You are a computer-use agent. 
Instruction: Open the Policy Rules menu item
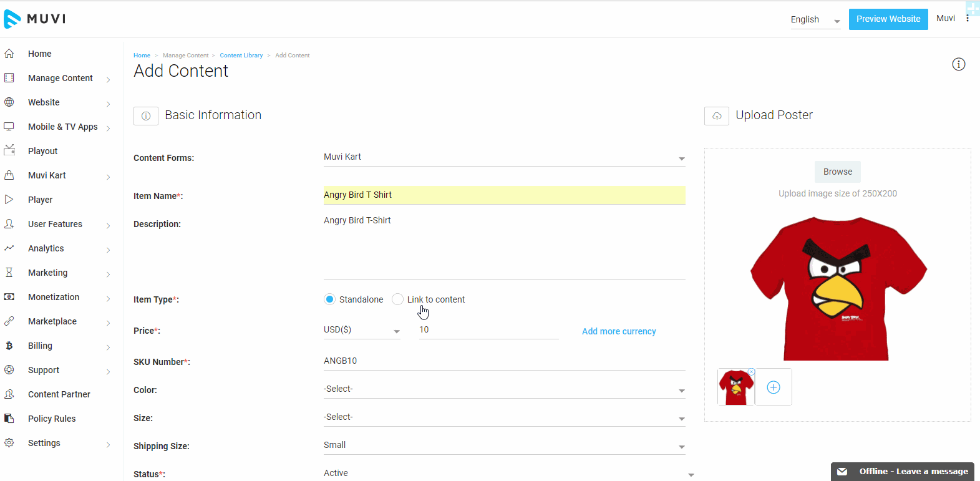point(52,419)
